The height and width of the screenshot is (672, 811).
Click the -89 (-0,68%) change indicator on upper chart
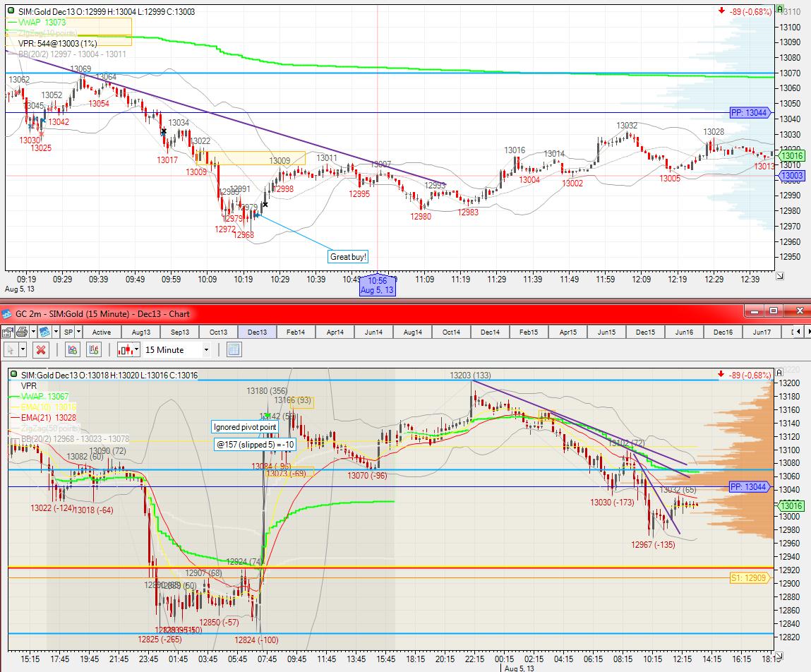pyautogui.click(x=745, y=11)
